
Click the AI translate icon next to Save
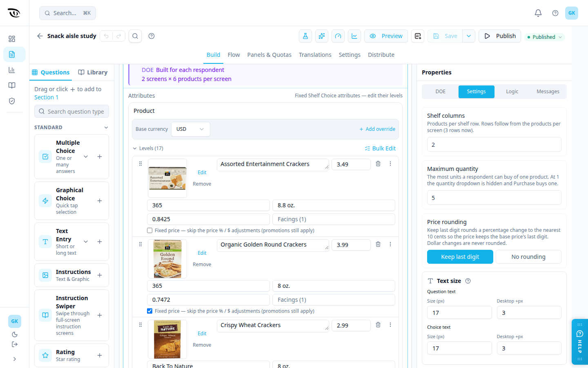418,36
